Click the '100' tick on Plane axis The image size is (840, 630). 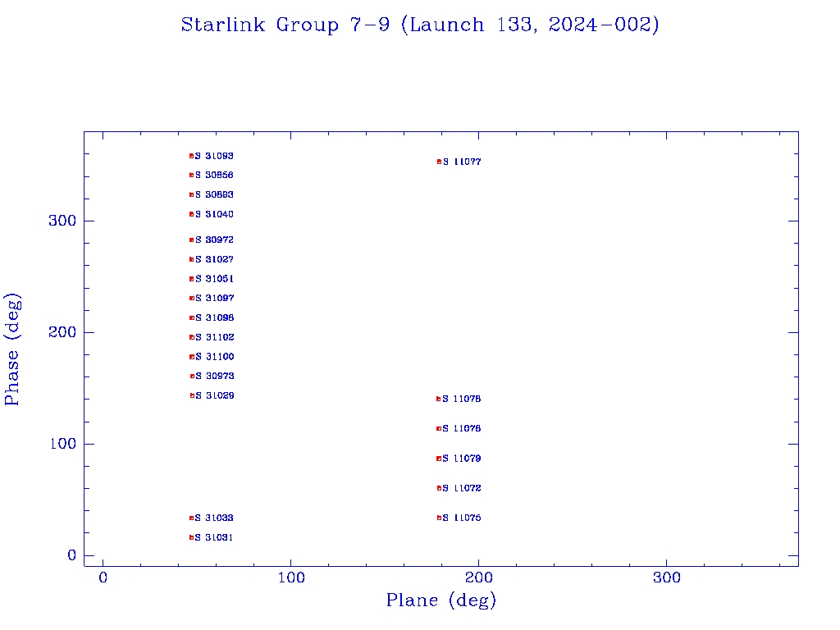click(x=291, y=577)
